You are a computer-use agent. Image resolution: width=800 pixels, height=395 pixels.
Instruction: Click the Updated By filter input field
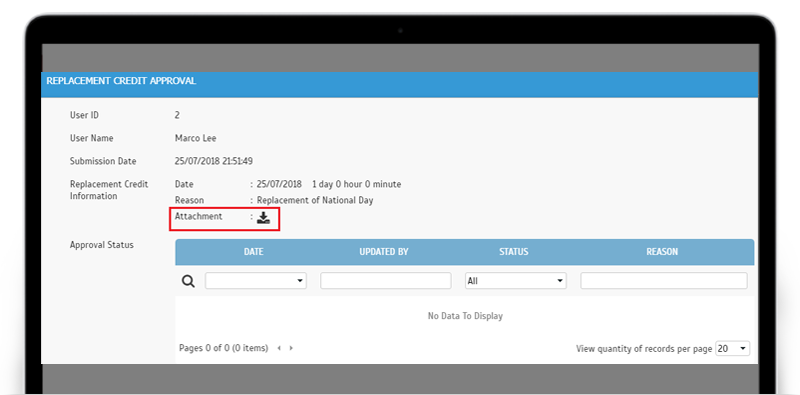click(386, 281)
